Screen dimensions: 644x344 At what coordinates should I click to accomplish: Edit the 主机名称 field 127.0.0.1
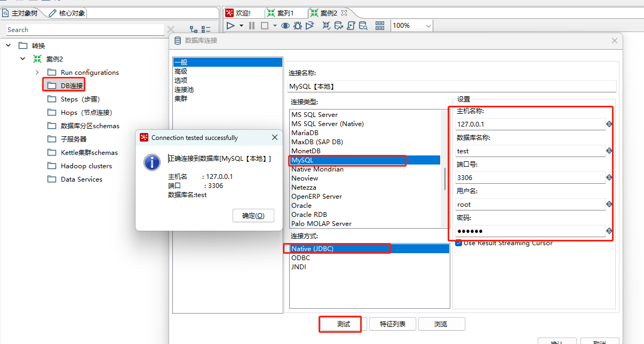click(530, 124)
